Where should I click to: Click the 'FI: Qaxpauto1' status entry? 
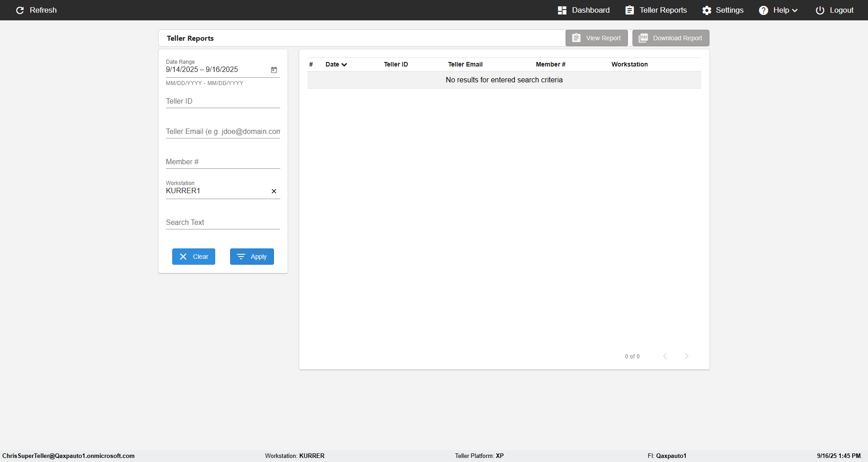667,456
